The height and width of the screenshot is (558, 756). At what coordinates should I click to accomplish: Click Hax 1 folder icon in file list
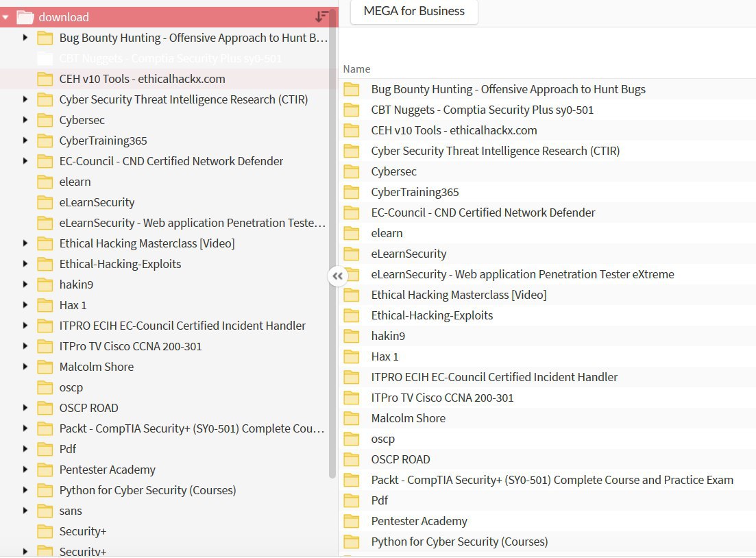352,356
